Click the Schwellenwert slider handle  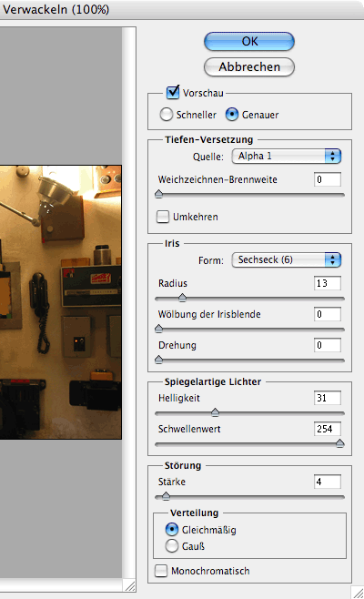(340, 443)
